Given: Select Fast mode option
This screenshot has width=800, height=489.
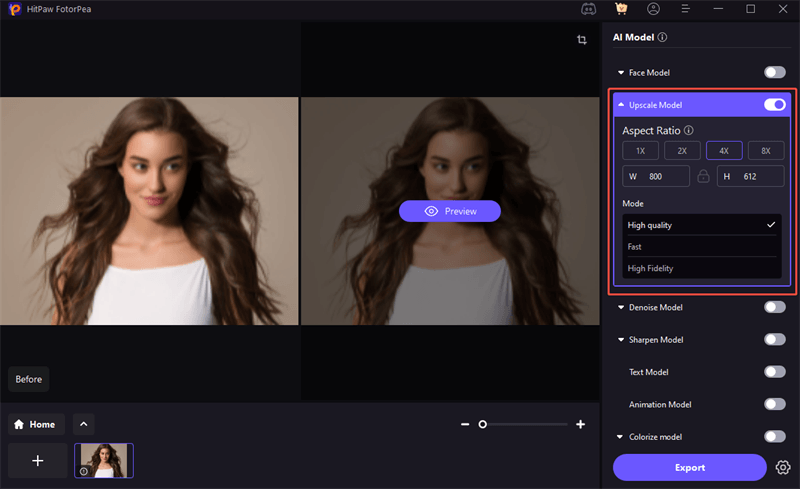Looking at the screenshot, I should point(702,247).
